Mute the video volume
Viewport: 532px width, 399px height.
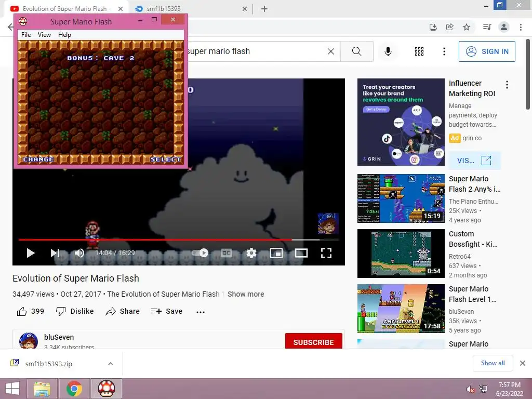[x=79, y=253]
